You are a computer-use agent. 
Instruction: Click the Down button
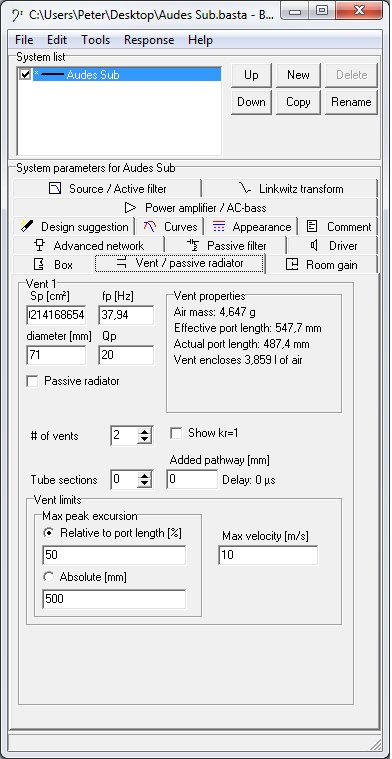click(251, 102)
